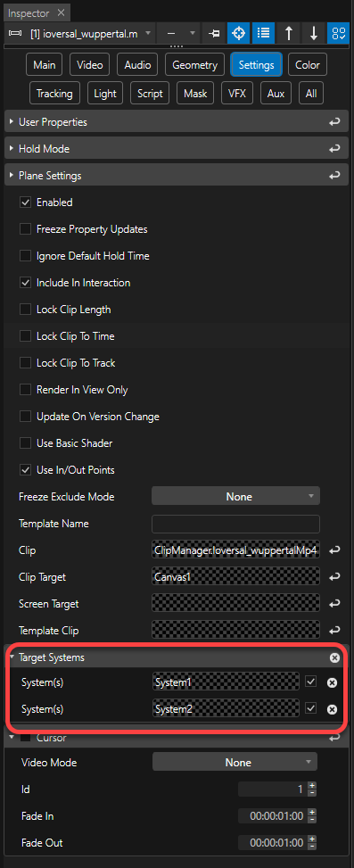Enable Lock Clip To Track
354x868 pixels.
pos(26,362)
